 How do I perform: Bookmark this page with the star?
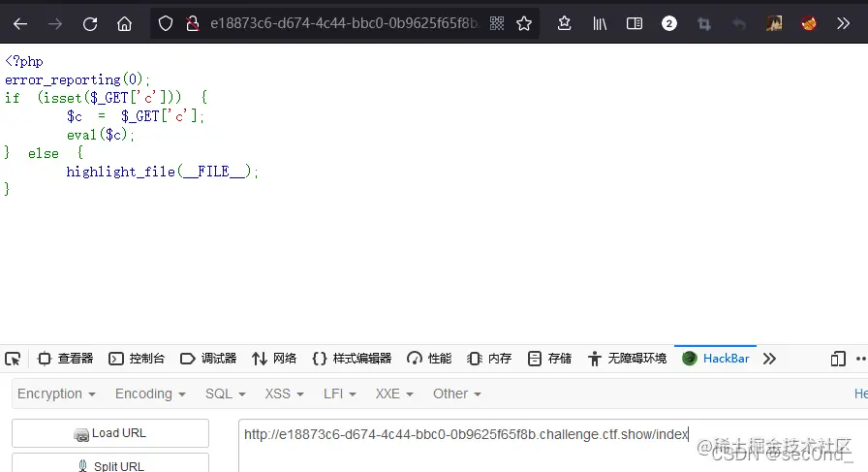524,23
